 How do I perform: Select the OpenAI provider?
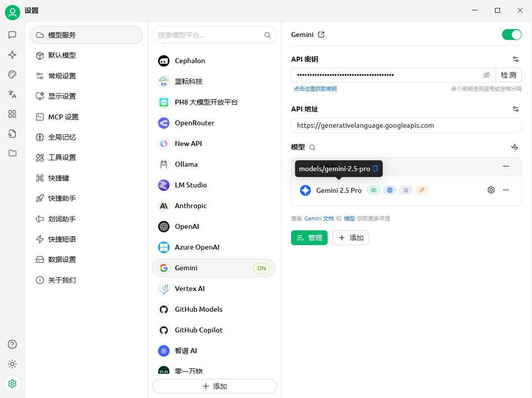click(214, 226)
